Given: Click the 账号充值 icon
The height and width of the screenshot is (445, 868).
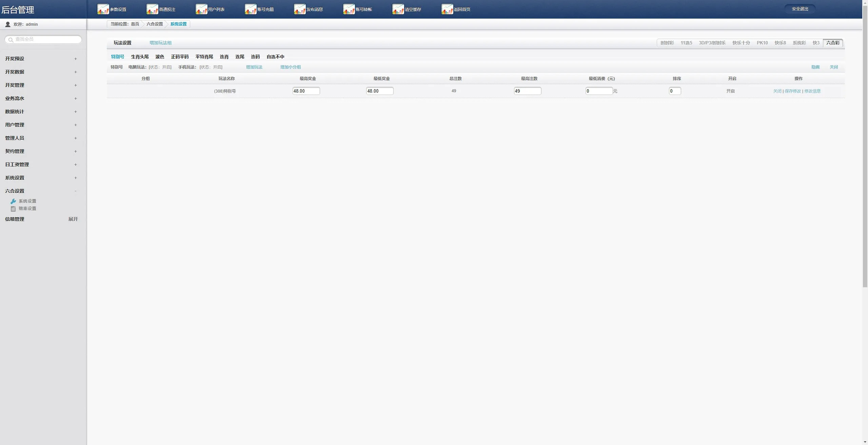Looking at the screenshot, I should click(251, 9).
